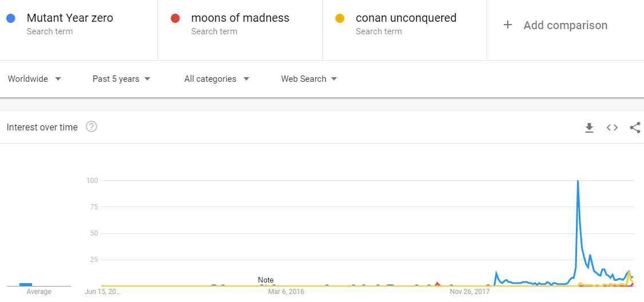Open the Past 5 years time range

coord(121,79)
